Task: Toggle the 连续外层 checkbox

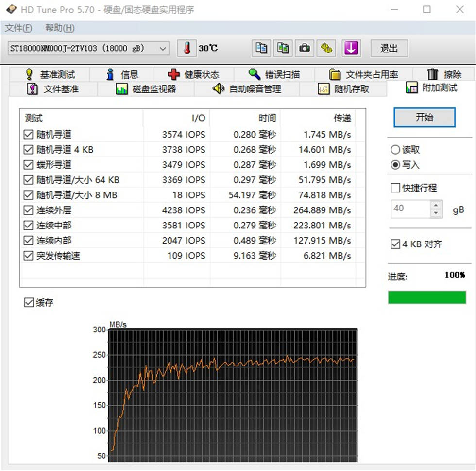Action: tap(28, 210)
